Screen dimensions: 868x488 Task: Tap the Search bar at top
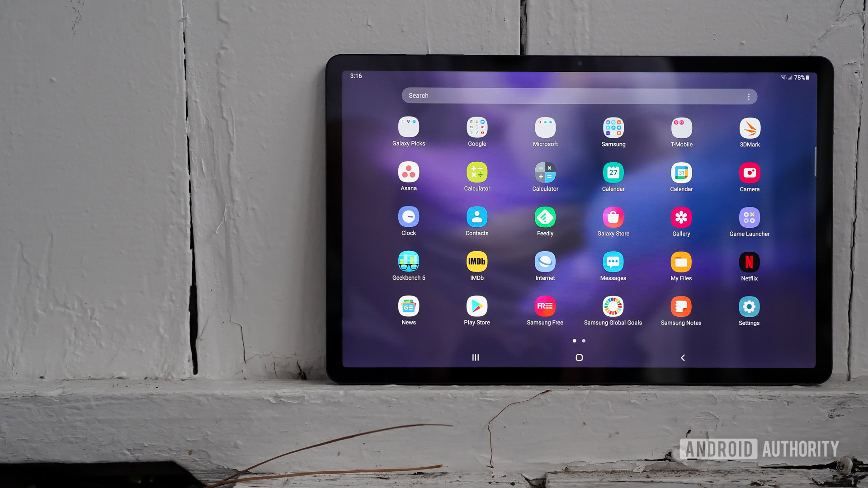coord(576,95)
